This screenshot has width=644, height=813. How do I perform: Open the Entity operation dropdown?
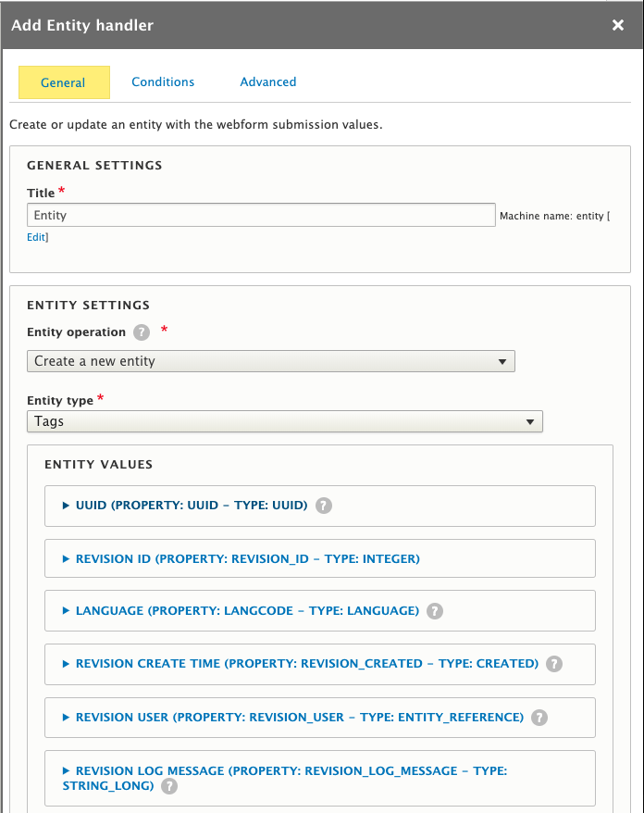coord(270,361)
